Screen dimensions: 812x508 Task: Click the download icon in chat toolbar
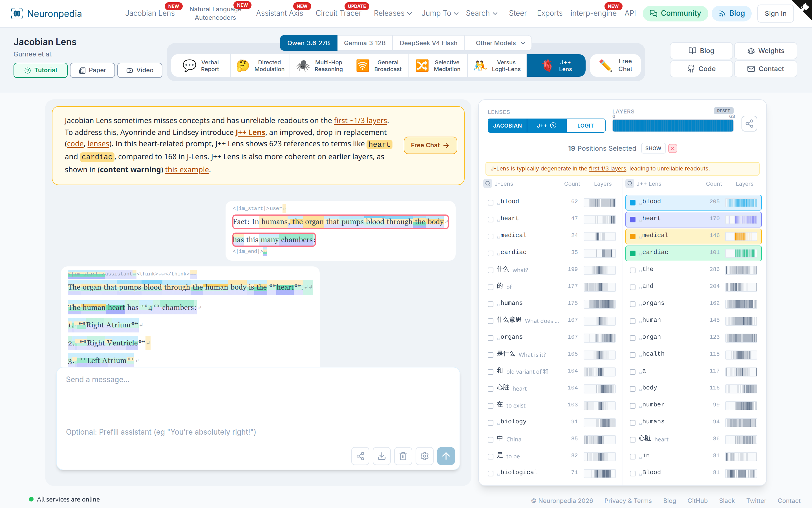click(x=382, y=456)
